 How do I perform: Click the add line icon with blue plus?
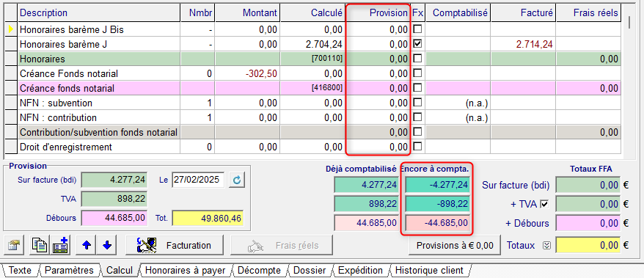60,246
